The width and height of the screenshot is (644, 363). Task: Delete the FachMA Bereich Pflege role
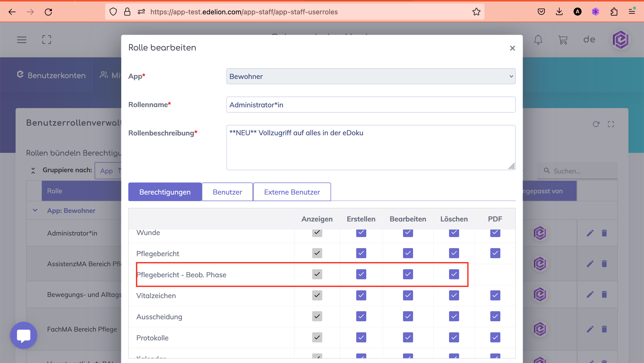pos(604,329)
